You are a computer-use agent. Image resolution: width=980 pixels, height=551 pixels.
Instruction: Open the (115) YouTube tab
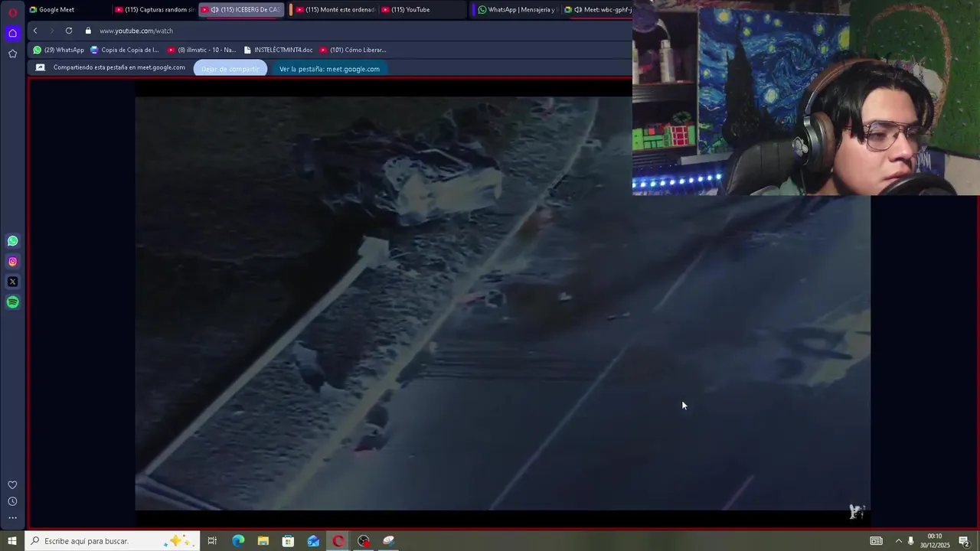[421, 10]
